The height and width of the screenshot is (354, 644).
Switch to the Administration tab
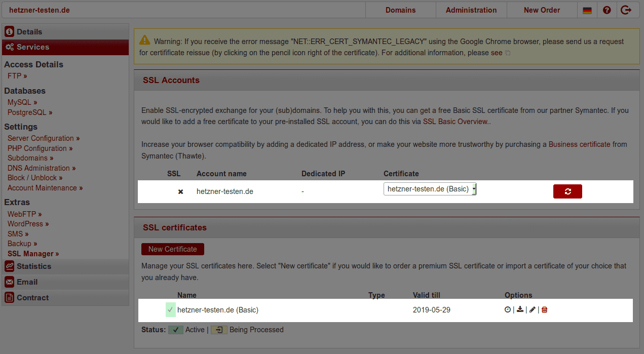pos(471,10)
